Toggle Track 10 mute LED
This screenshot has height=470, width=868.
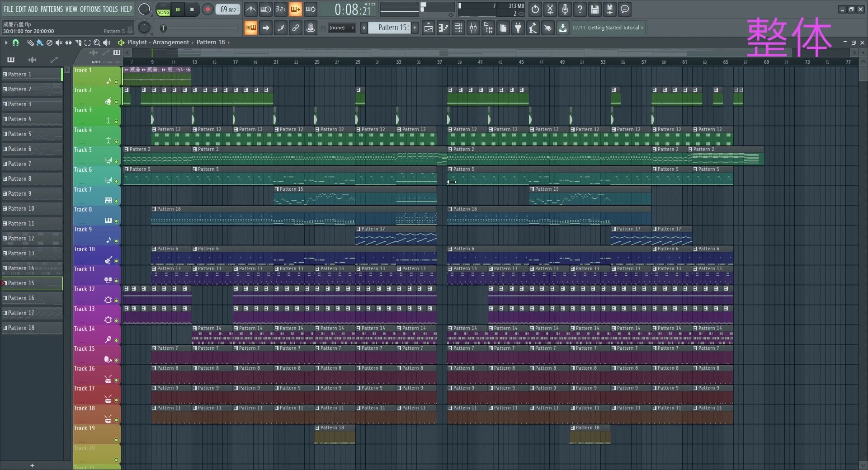[116, 261]
